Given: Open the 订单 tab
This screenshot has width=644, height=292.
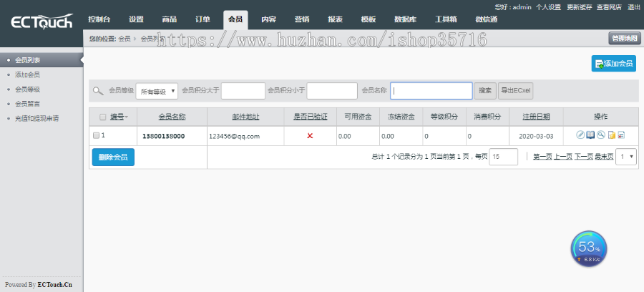Looking at the screenshot, I should click(x=203, y=19).
